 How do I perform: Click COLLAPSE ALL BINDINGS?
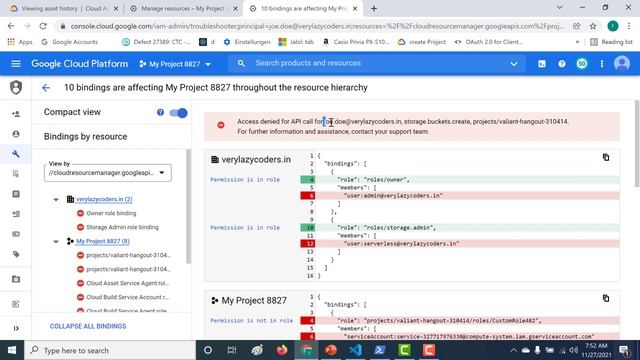[x=88, y=326]
